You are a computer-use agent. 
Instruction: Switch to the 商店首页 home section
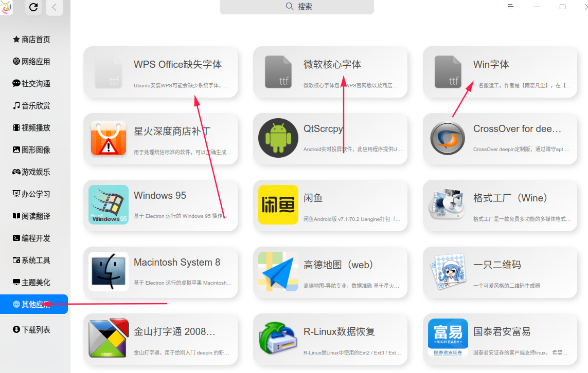[16, 39]
